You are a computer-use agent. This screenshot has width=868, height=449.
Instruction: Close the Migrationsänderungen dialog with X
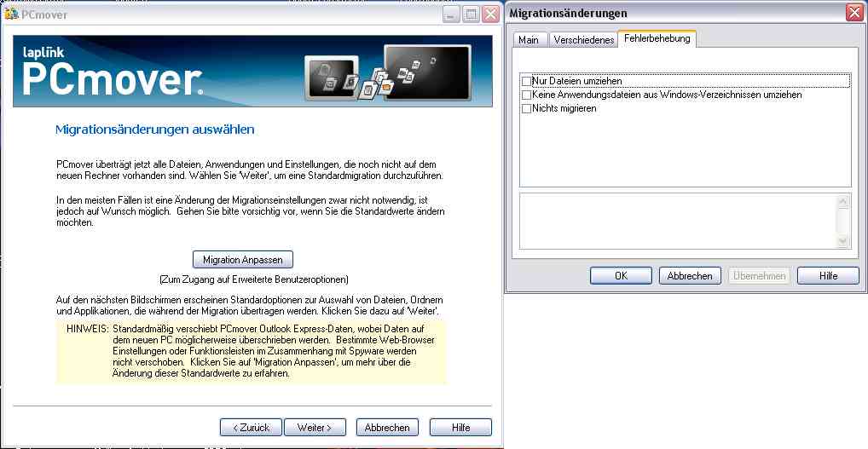tap(853, 13)
